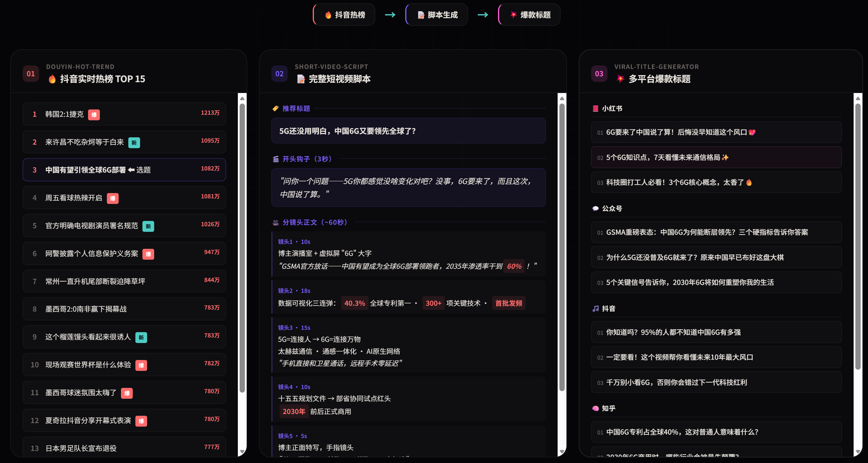Image resolution: width=868 pixels, height=463 pixels.
Task: Select the 爆款标题 step tab
Action: (x=529, y=14)
